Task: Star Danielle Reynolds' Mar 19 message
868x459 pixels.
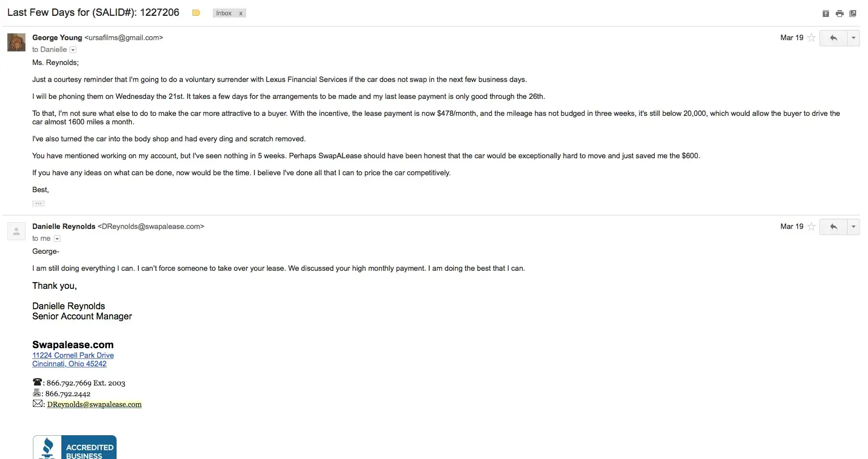Action: (x=811, y=227)
